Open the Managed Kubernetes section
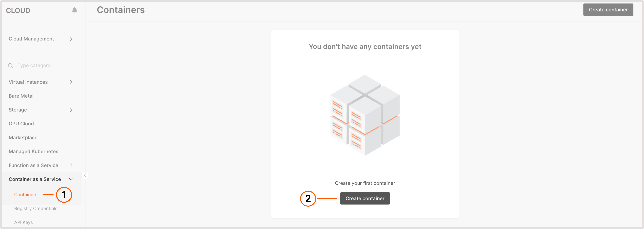 click(x=33, y=151)
